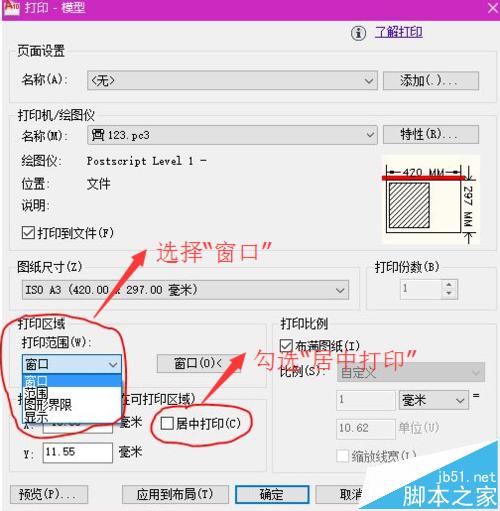500x511 pixels.
Task: Click the 预览(P) button
Action: coord(49,494)
